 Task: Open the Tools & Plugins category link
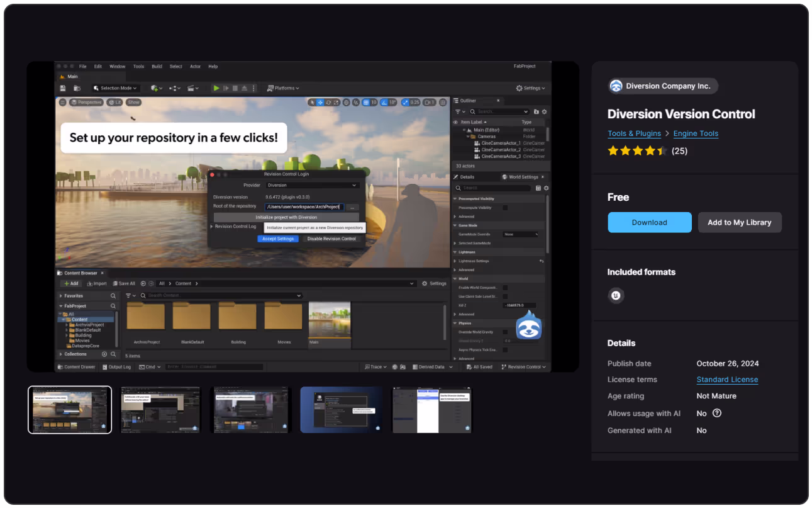[634, 133]
